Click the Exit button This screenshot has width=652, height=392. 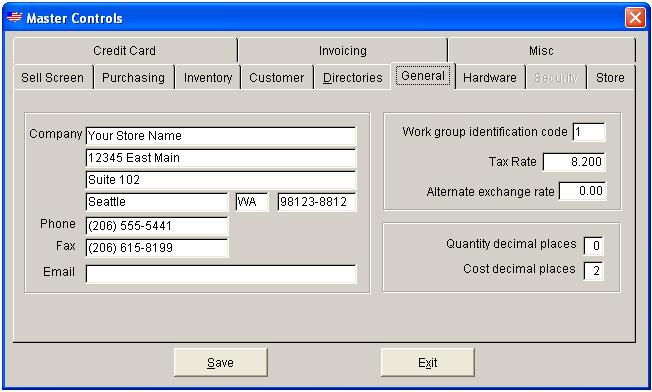coord(427,362)
